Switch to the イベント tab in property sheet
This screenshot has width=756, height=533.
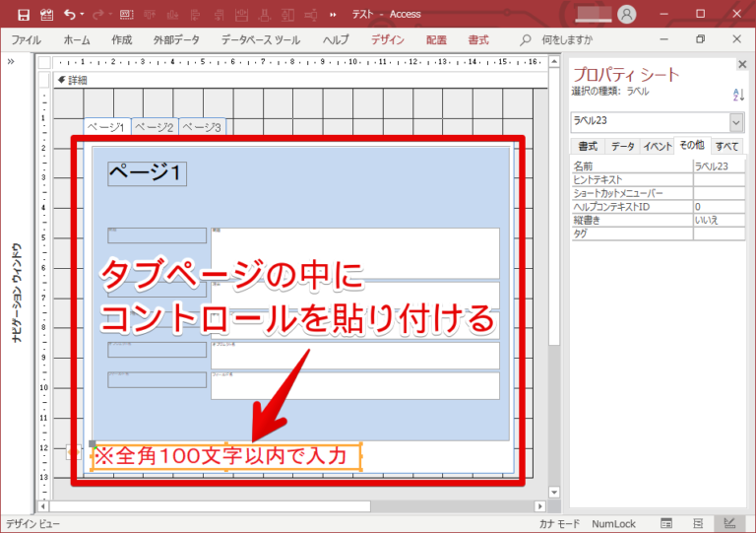click(658, 146)
